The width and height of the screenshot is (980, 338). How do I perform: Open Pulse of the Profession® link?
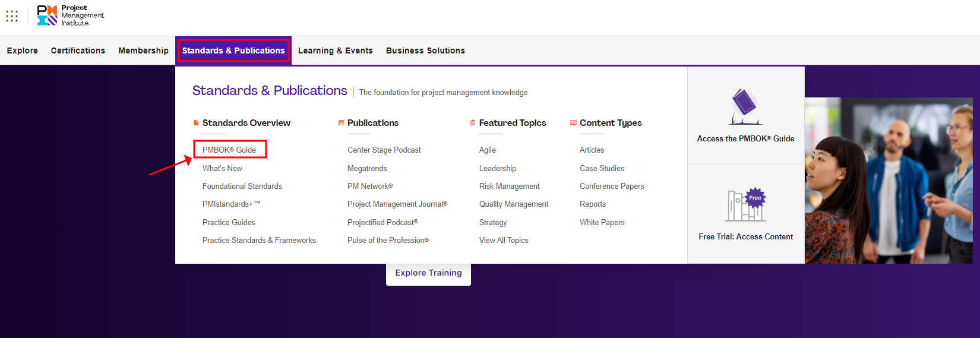388,241
